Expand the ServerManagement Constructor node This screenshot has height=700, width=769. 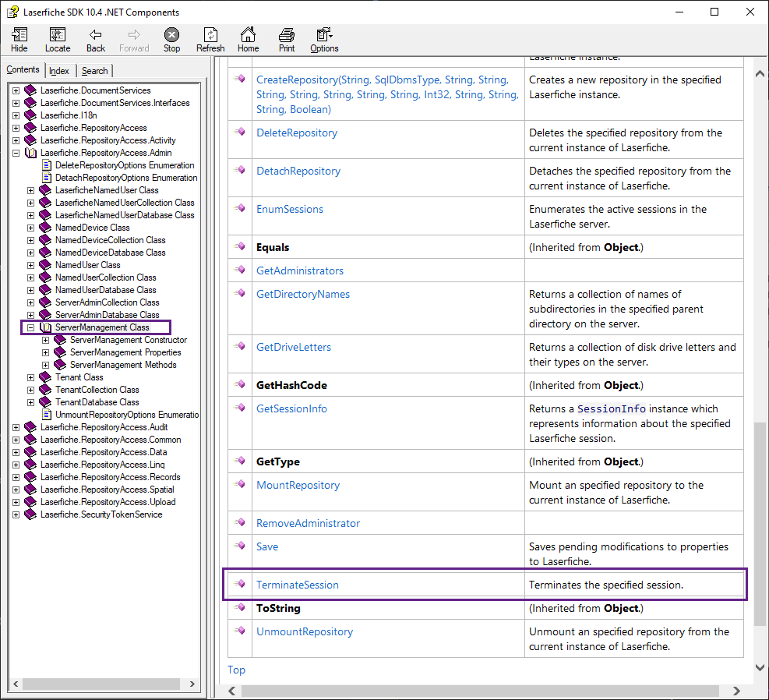pos(45,340)
